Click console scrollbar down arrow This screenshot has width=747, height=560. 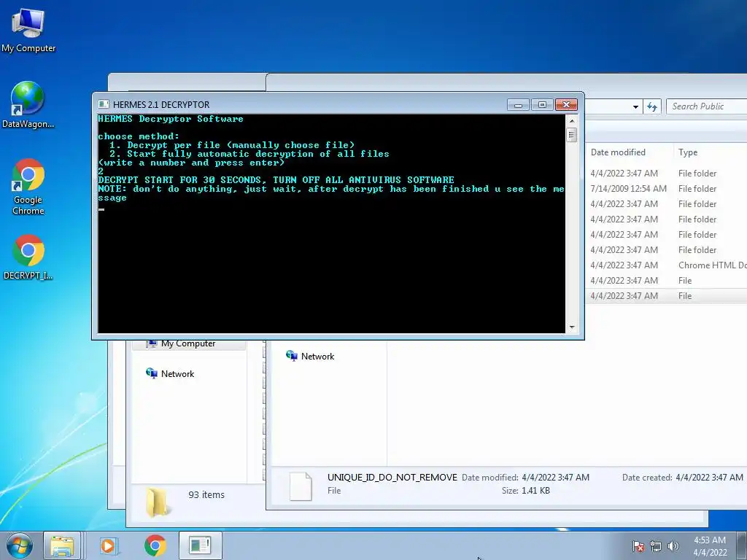[572, 327]
